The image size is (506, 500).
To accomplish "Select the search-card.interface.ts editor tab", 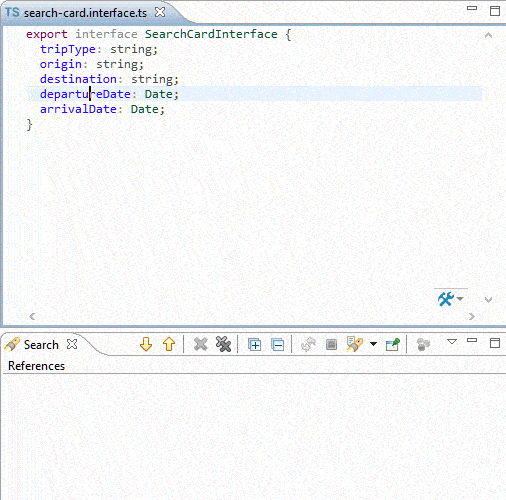I will coord(85,13).
